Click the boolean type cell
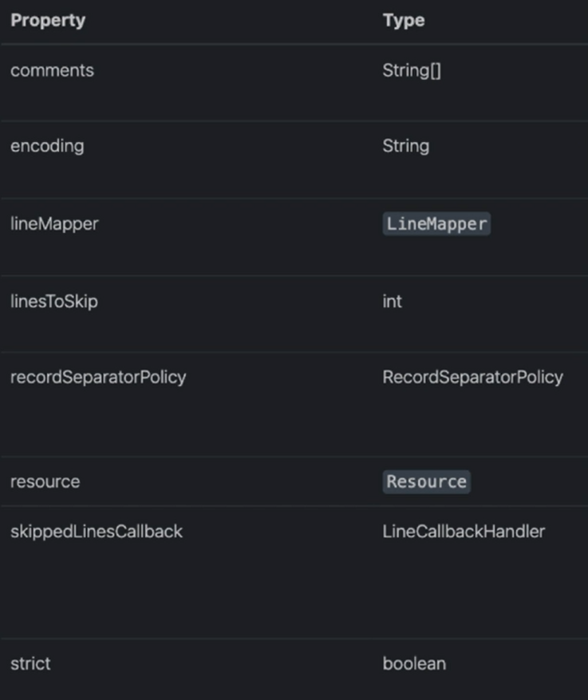Image resolution: width=588 pixels, height=700 pixels. (x=414, y=663)
